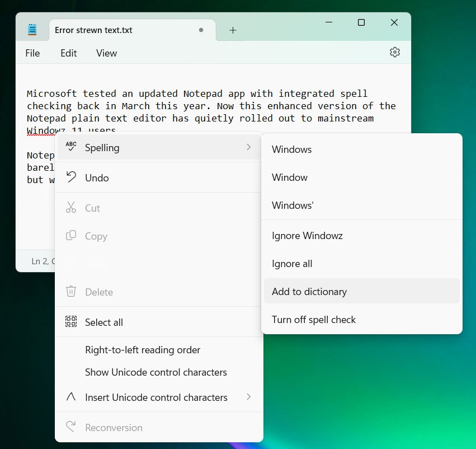Click the Copy icon in the context menu
Screen dimensions: 476x449
tap(71, 236)
